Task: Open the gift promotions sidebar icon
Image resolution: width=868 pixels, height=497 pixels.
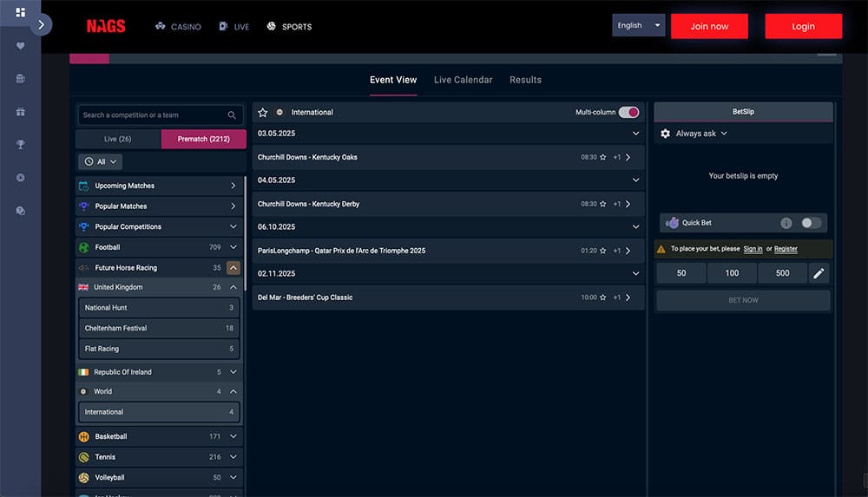Action: pos(21,112)
